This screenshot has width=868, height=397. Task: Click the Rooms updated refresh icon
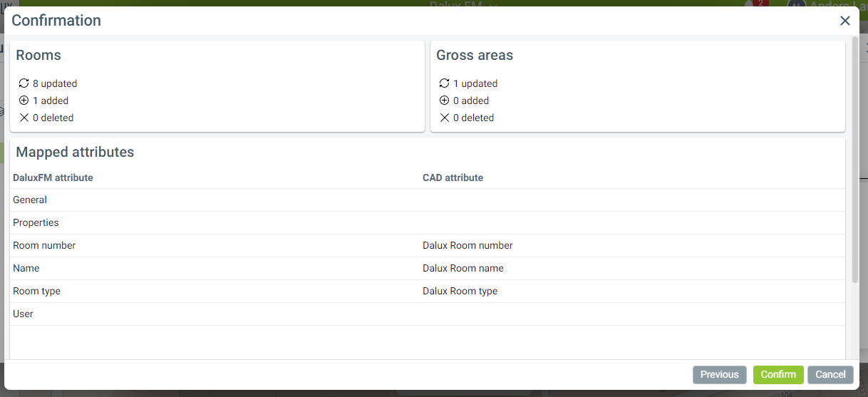pos(24,83)
